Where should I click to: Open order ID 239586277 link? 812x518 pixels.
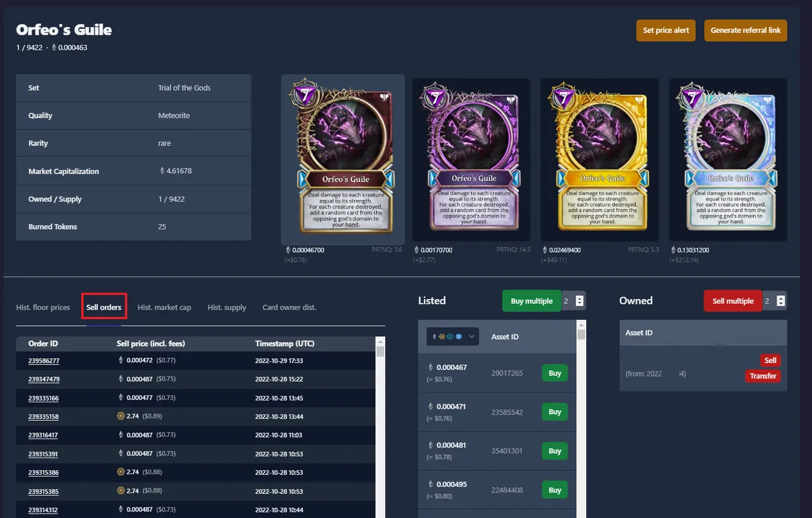[x=44, y=361]
